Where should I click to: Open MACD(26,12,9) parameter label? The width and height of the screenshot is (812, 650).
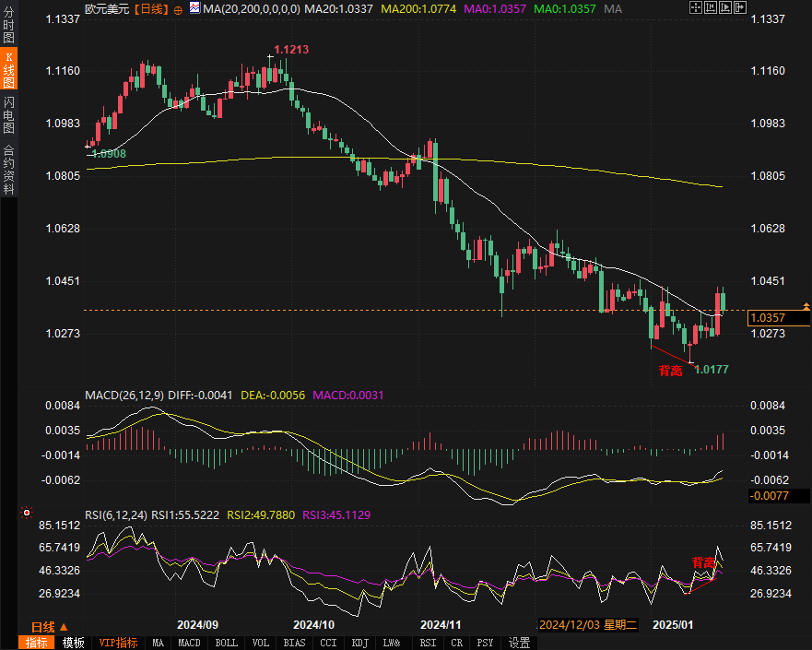click(x=124, y=396)
